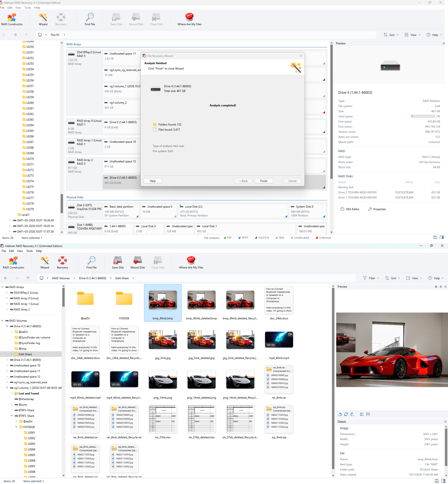The width and height of the screenshot is (448, 484).
Task: Click Cancel in the File Recovery Wizard
Action: point(292,181)
